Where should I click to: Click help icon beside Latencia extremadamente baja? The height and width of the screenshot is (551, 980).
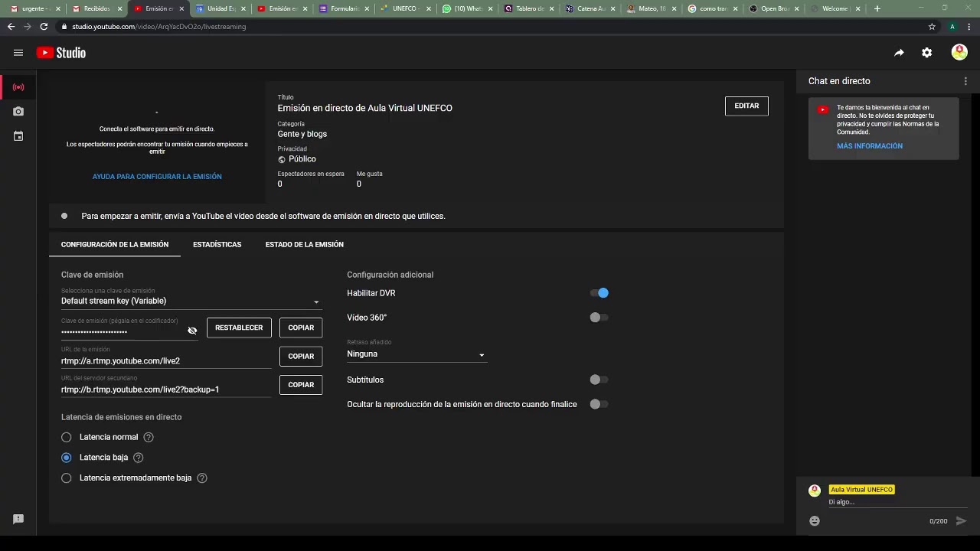click(x=202, y=478)
